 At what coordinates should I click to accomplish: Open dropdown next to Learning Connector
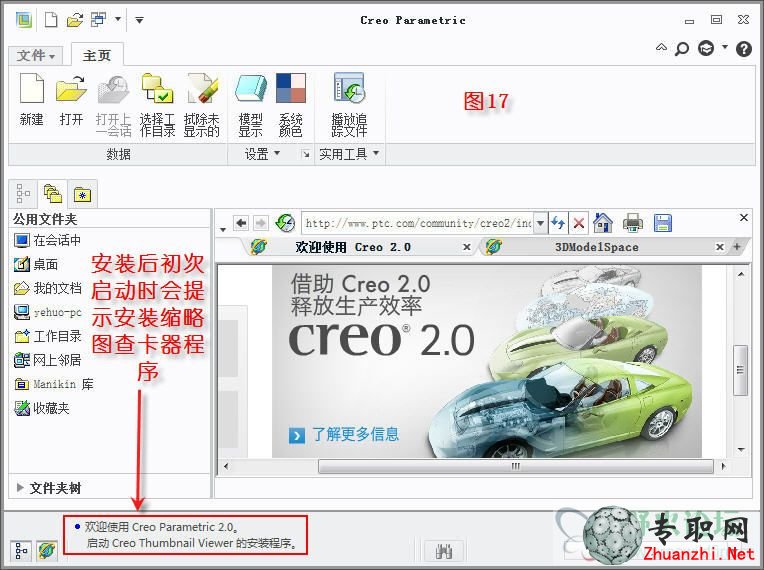[725, 47]
